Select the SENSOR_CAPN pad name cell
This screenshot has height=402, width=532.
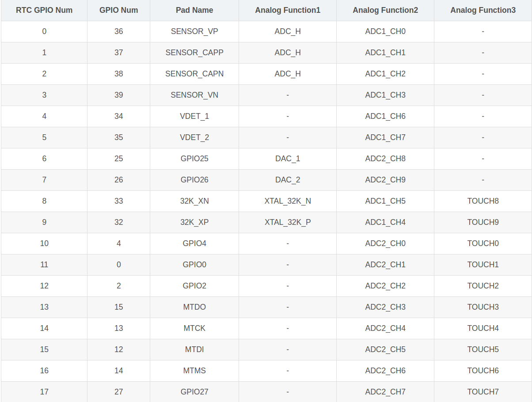(194, 74)
